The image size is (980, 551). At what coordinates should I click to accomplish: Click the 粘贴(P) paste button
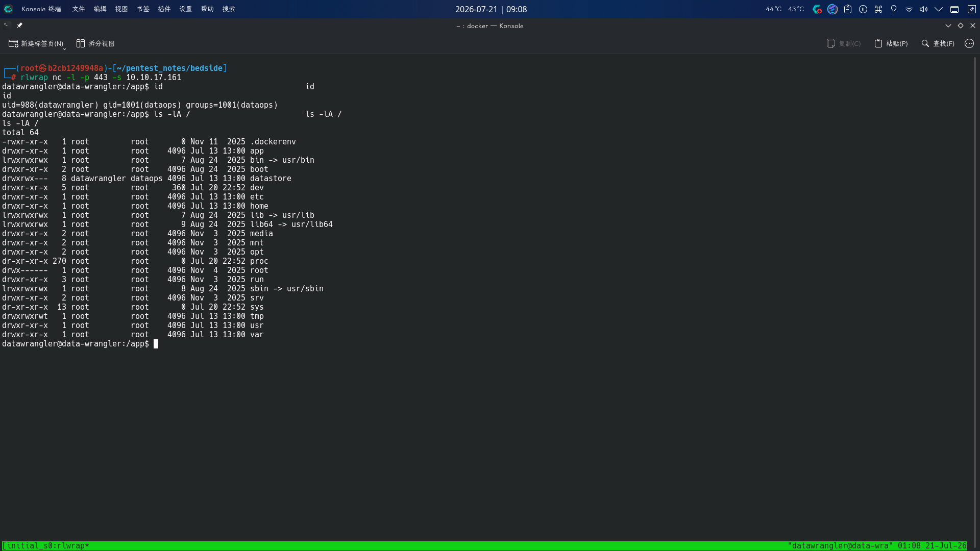(x=891, y=44)
